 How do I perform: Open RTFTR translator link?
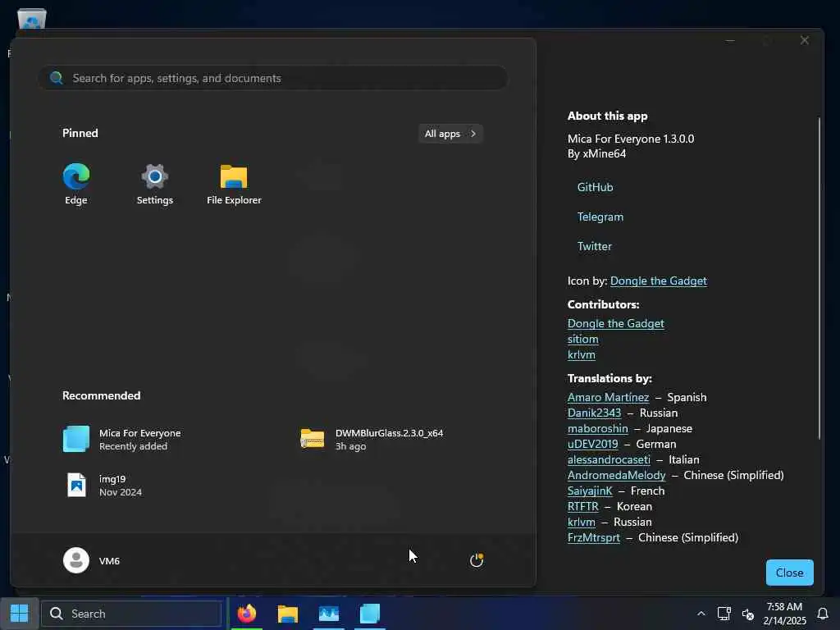(583, 505)
